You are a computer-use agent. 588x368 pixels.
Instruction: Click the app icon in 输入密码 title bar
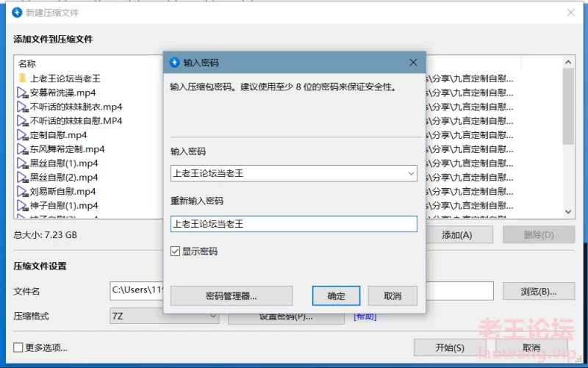(174, 62)
